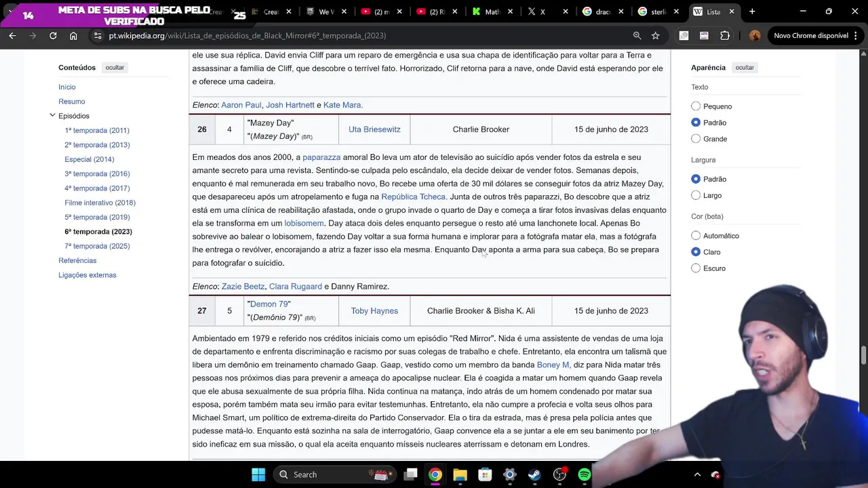
Task: Open the page zoom magnifier icon
Action: 637,35
